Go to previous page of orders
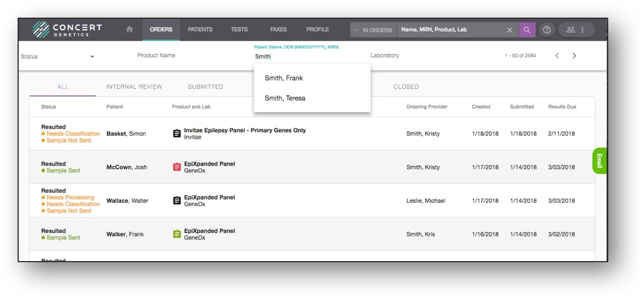 [x=557, y=56]
